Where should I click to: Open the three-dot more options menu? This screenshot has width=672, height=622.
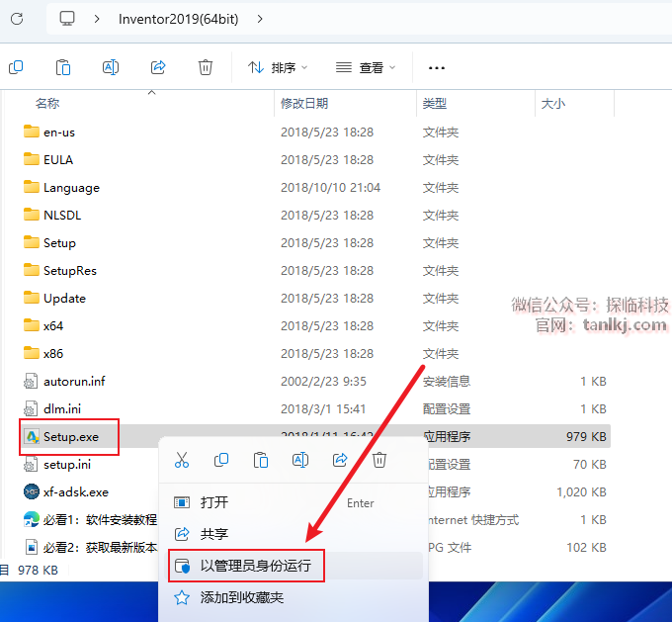click(436, 68)
